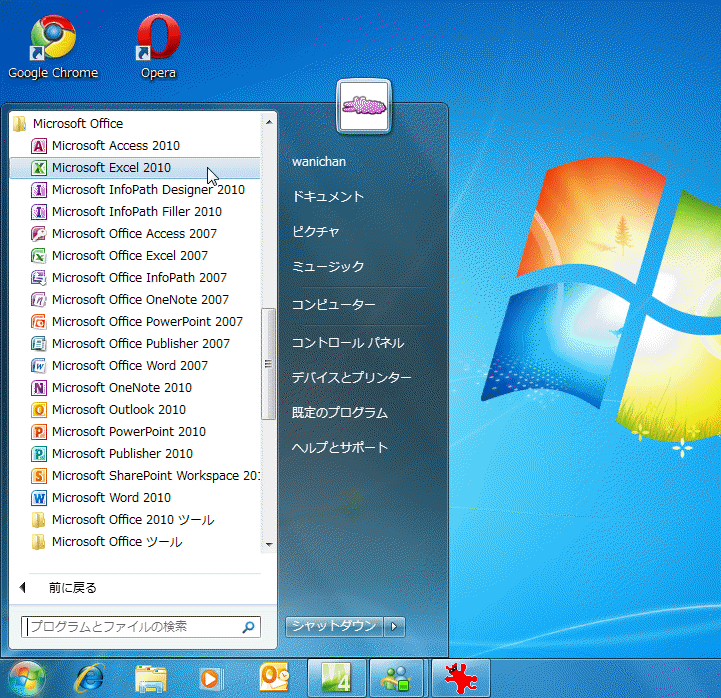Viewport: 721px width, 698px height.
Task: Open ドキュメント from Start menu
Action: (328, 197)
